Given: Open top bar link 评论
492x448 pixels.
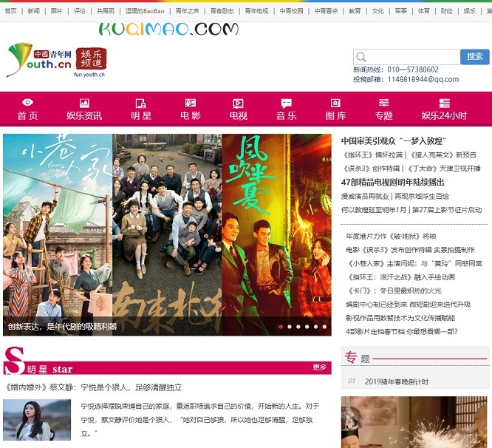Looking at the screenshot, I should (x=79, y=11).
